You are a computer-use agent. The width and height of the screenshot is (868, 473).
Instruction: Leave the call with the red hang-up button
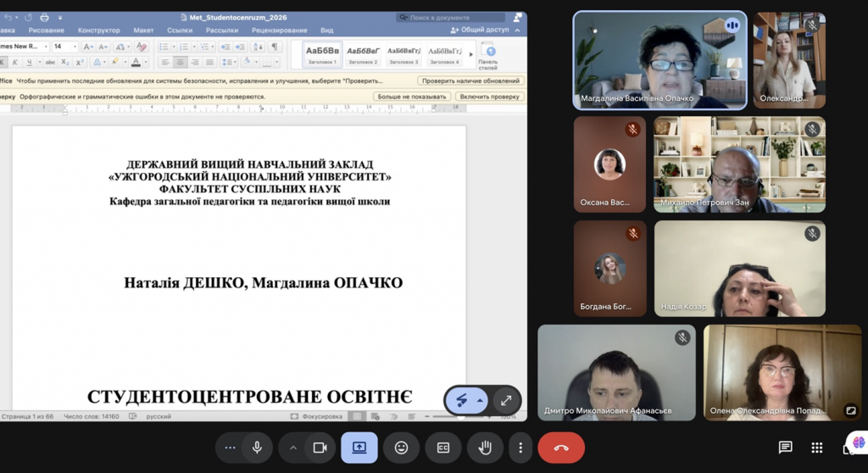tap(561, 448)
